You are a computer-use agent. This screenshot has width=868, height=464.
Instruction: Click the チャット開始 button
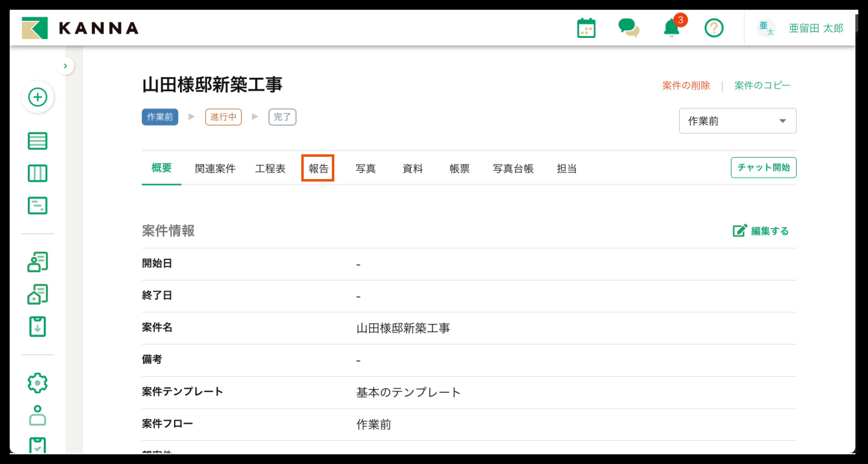tap(763, 167)
